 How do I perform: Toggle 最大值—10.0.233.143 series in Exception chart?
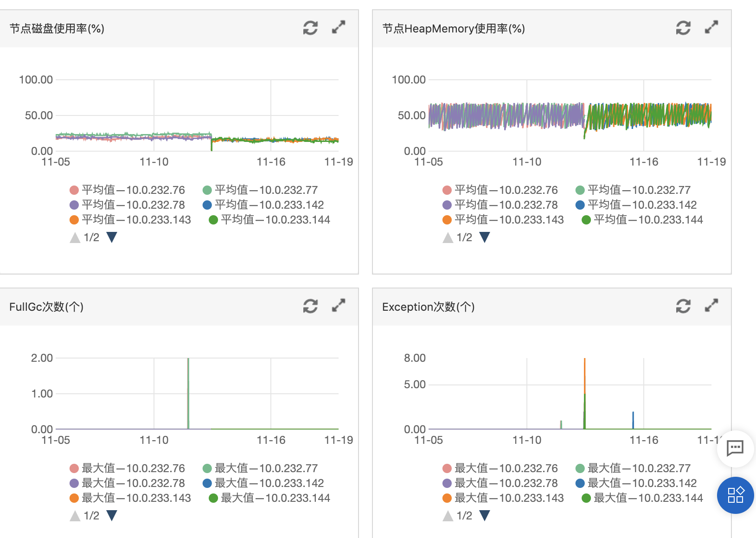click(x=503, y=498)
